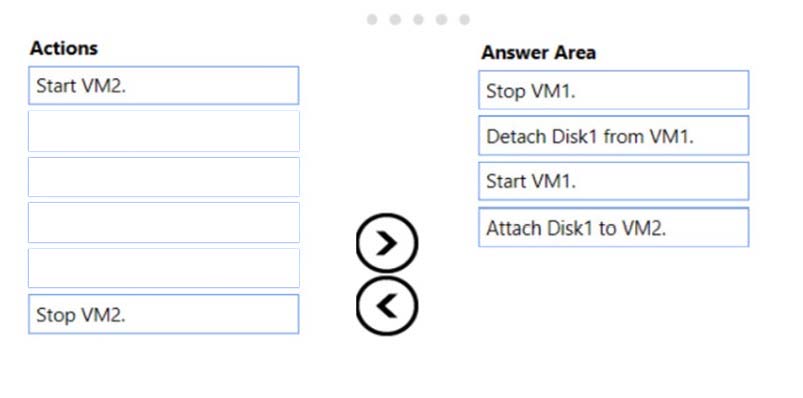
Task: Select the Start VM2 action
Action: 164,86
